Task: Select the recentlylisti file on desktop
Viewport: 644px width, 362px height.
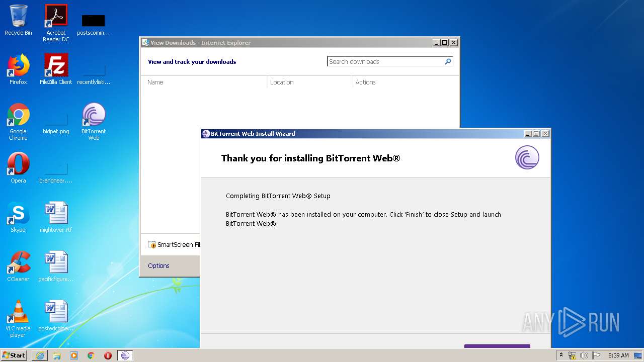Action: [x=94, y=72]
